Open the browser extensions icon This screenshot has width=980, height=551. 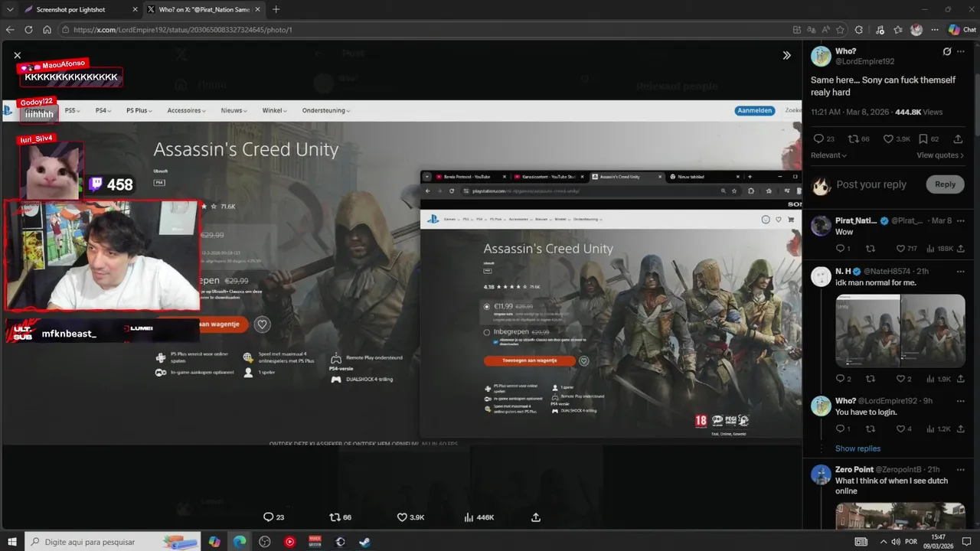pyautogui.click(x=858, y=30)
